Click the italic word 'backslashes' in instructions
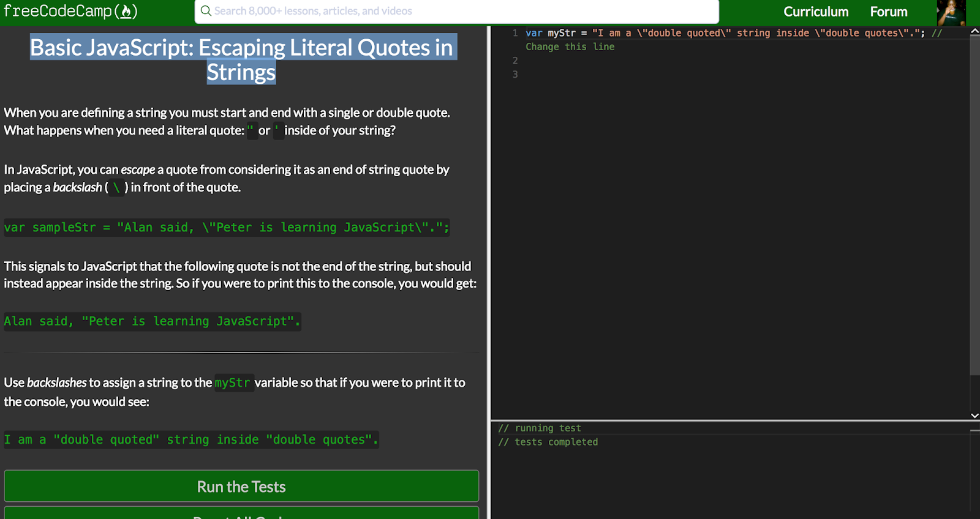 [57, 383]
